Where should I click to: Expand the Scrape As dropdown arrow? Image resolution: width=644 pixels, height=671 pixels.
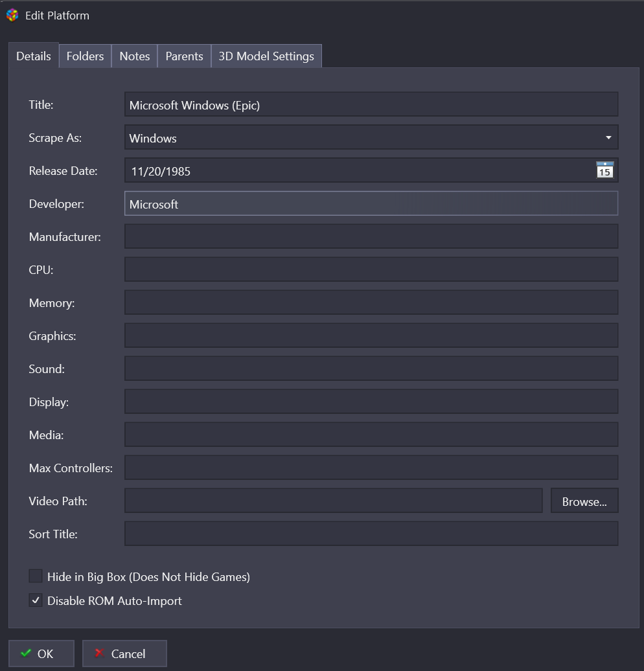click(608, 138)
